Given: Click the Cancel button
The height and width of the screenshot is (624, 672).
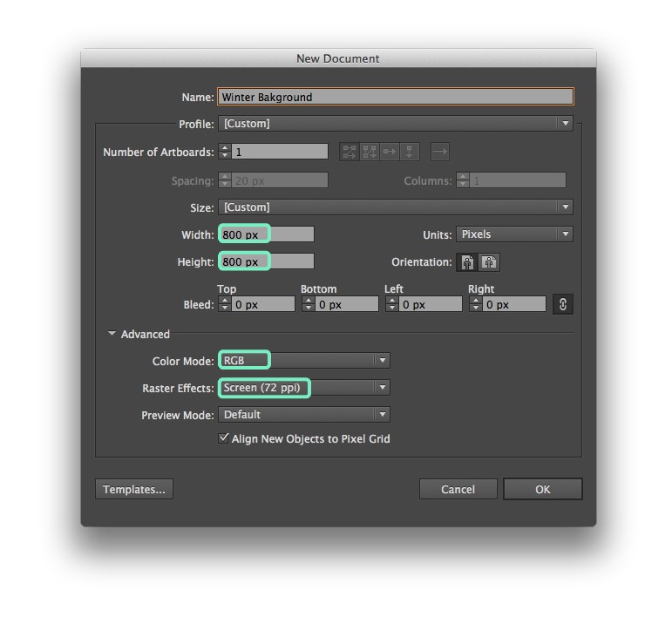Looking at the screenshot, I should tap(458, 489).
